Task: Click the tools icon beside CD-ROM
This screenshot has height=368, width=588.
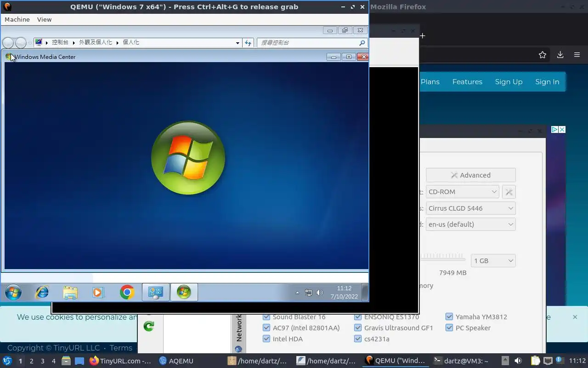Action: click(509, 192)
